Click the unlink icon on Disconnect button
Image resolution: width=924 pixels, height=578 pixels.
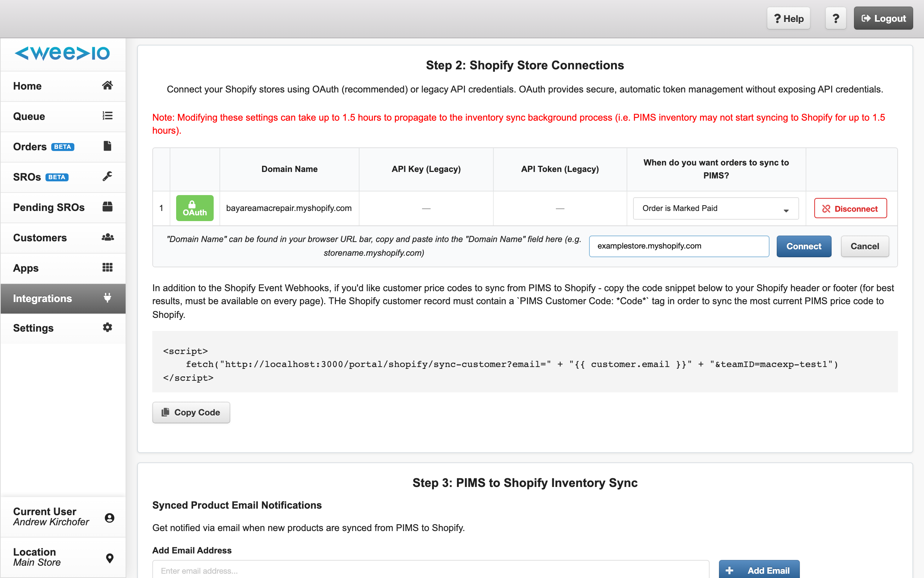click(x=826, y=209)
